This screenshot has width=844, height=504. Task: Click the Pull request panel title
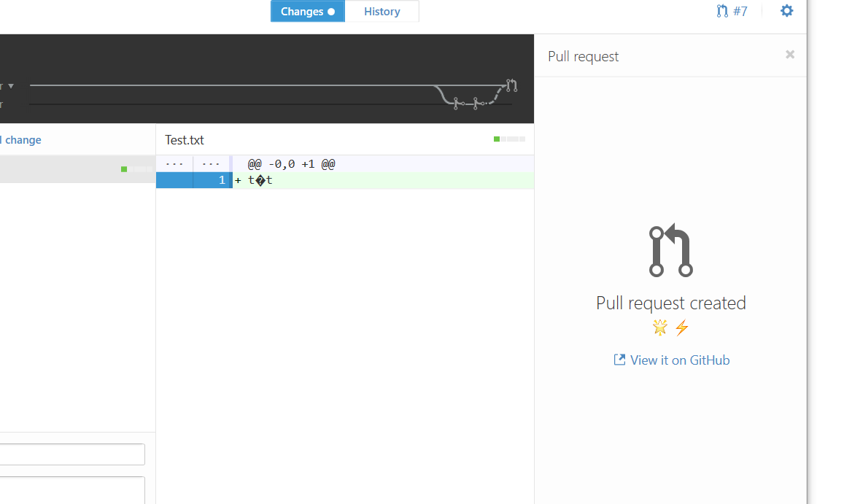[583, 57]
